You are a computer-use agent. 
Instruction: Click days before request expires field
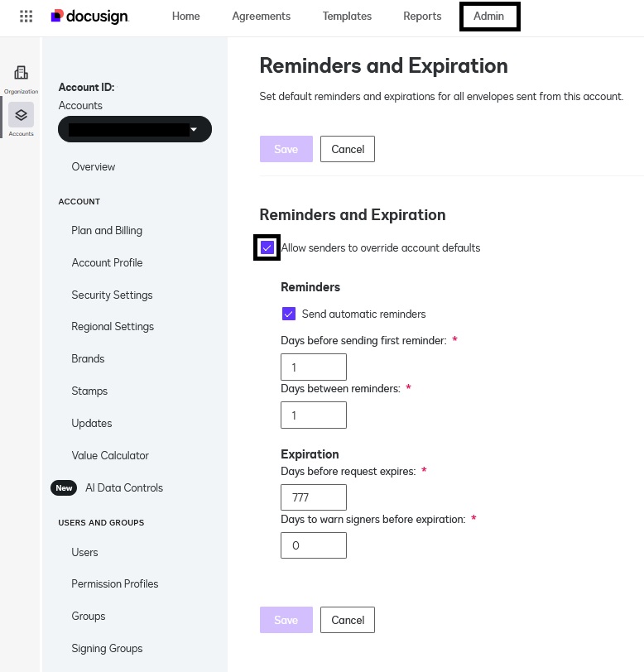[313, 497]
